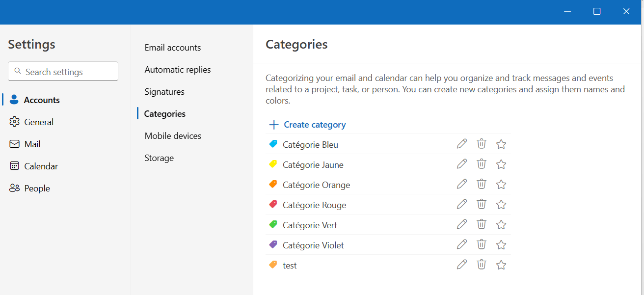Open Automatic replies page
The height and width of the screenshot is (295, 644).
(178, 70)
